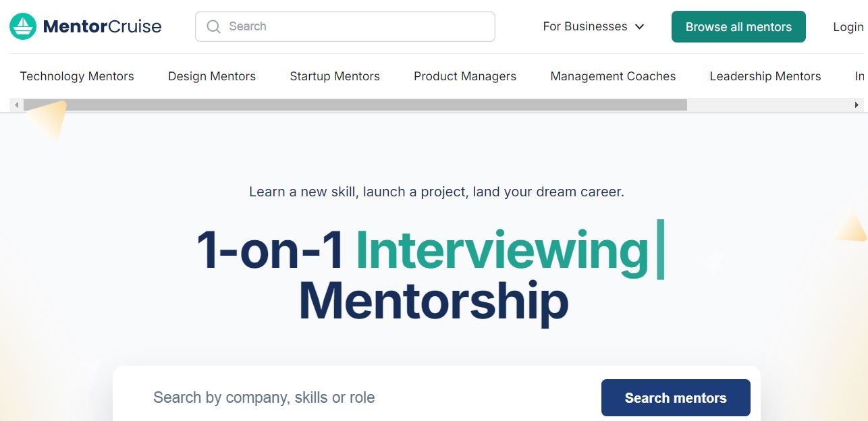Click the left scroll arrow of category bar
The height and width of the screenshot is (421, 868).
click(17, 105)
